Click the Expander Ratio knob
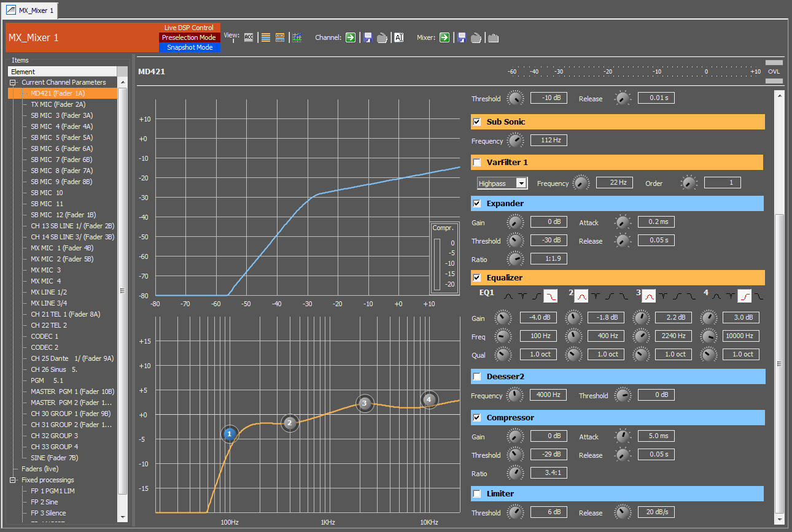This screenshot has height=532, width=792. click(516, 260)
